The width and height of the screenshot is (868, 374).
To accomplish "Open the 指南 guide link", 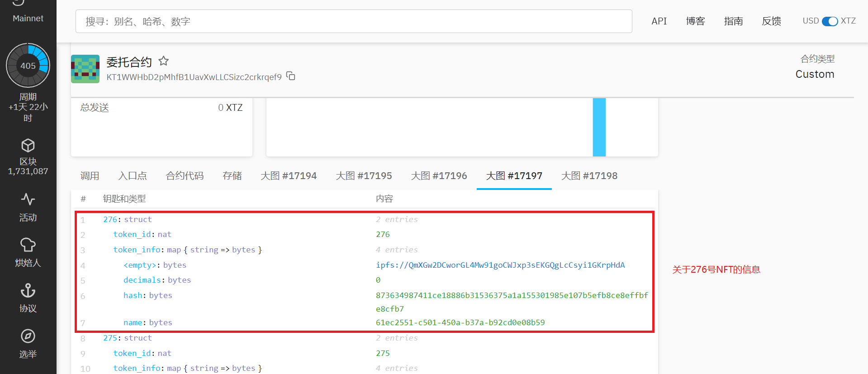I will [x=733, y=21].
